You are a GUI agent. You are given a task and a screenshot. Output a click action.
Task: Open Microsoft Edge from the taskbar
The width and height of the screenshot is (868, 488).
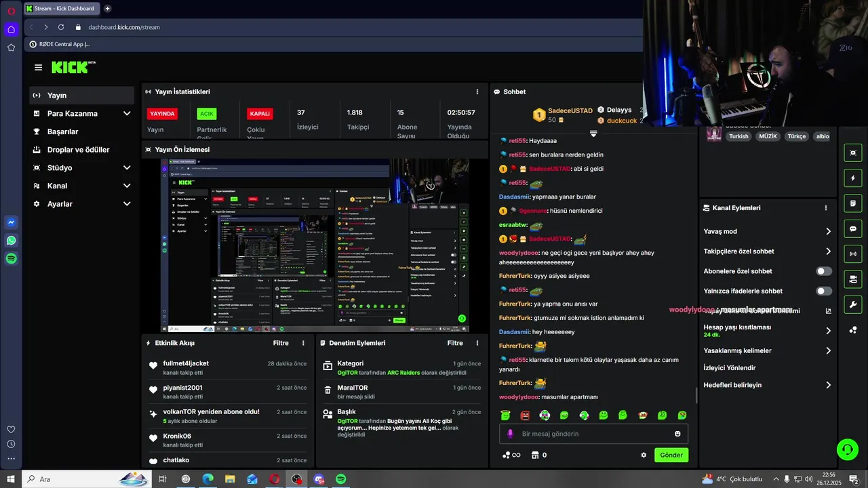point(208,479)
